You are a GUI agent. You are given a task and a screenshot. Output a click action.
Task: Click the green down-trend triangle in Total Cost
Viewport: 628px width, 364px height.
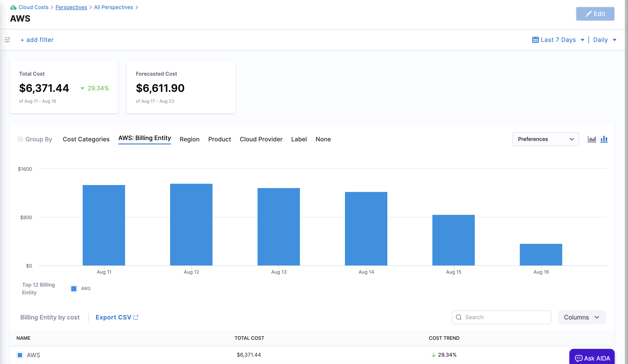[82, 88]
